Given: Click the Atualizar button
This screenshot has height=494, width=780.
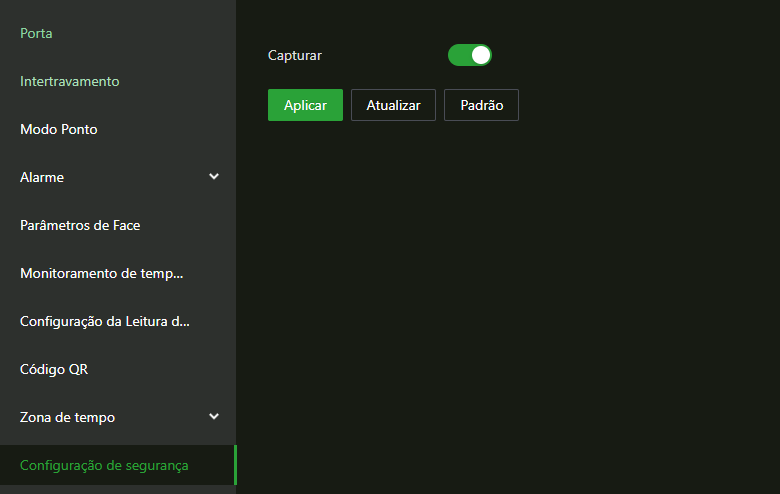Looking at the screenshot, I should pos(393,105).
